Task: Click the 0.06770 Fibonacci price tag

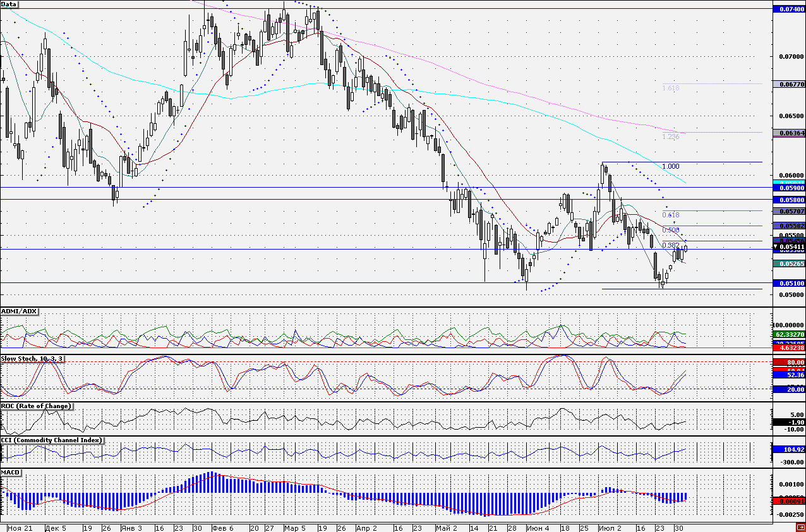Action: point(788,83)
